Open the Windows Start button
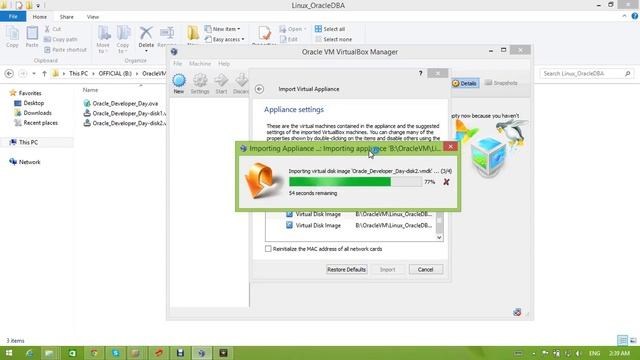The width and height of the screenshot is (640, 360). [x=9, y=353]
